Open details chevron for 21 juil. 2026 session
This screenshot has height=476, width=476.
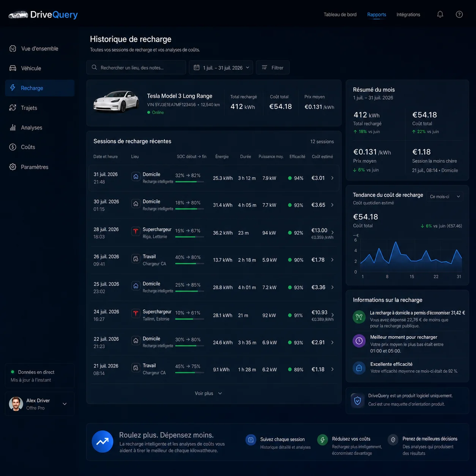(x=333, y=369)
